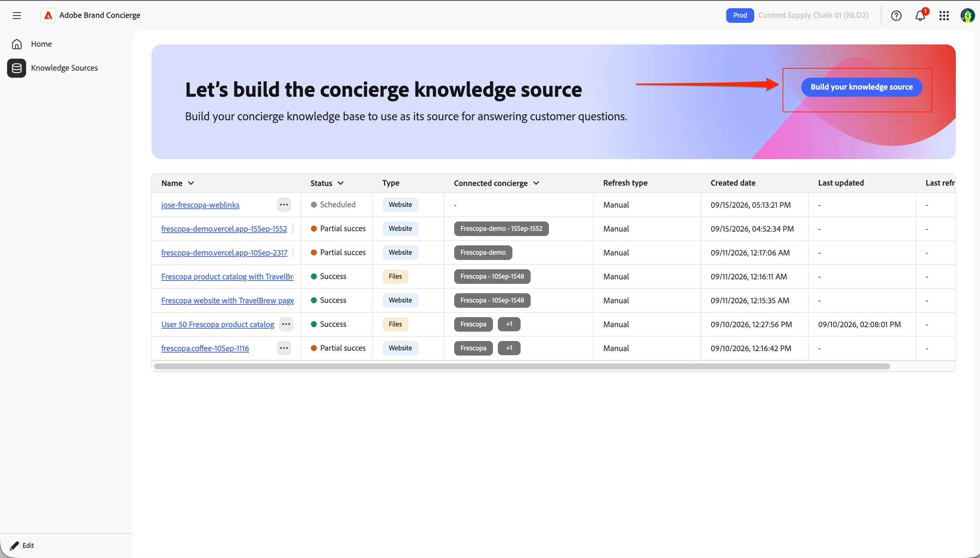Open the Help question mark icon

tap(896, 15)
